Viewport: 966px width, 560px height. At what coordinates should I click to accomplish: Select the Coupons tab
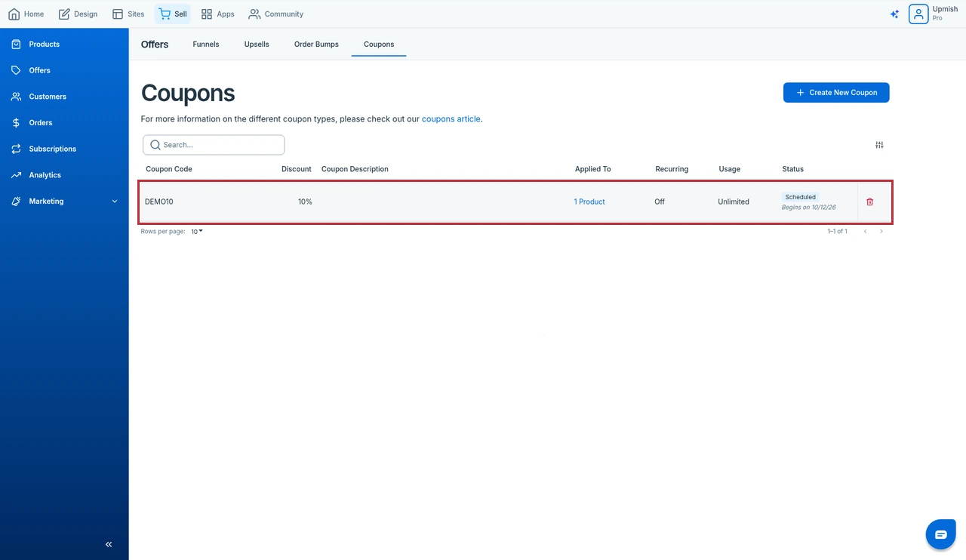(379, 45)
